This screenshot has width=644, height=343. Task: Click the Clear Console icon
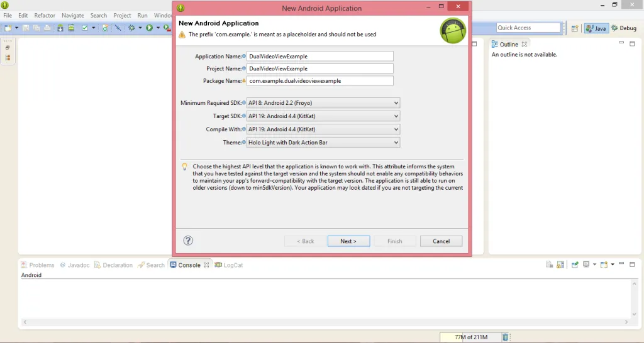(x=549, y=264)
